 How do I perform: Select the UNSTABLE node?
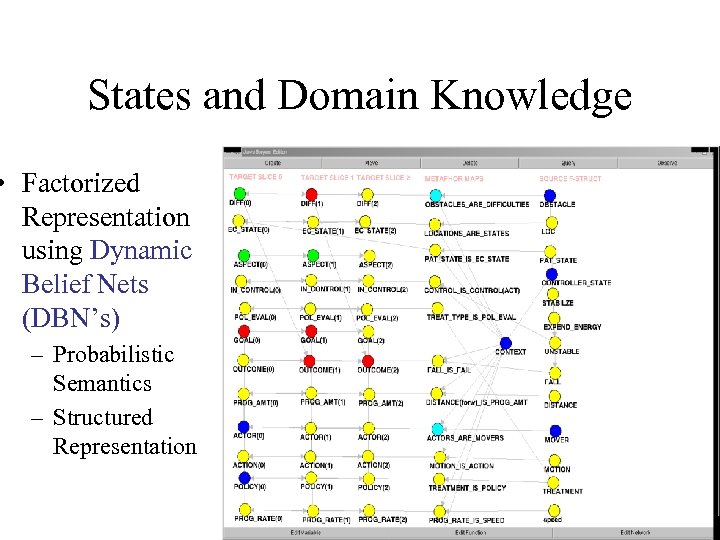555,343
